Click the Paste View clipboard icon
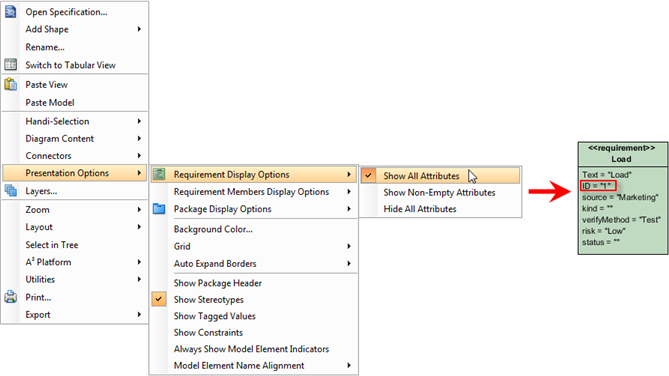 pos(11,84)
